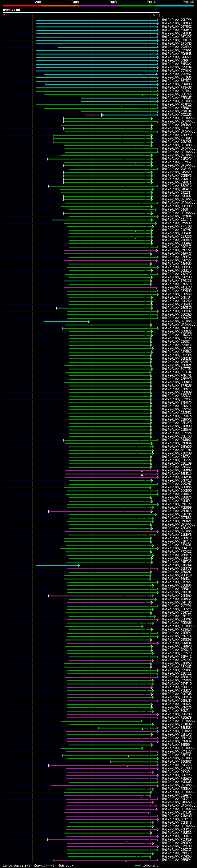Select the UniRef100_B8LEW0 hit label
The image size is (197, 868).
coord(177,728)
